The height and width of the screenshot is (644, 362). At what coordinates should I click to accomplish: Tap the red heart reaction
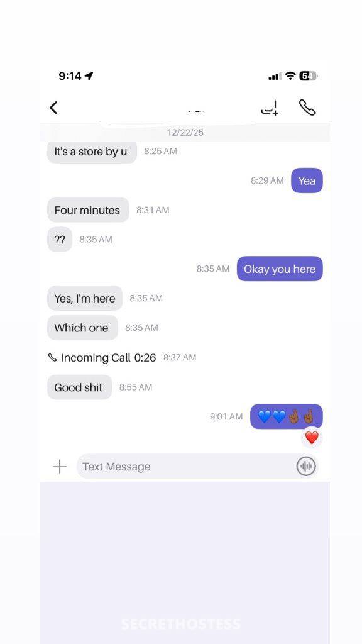pyautogui.click(x=312, y=438)
